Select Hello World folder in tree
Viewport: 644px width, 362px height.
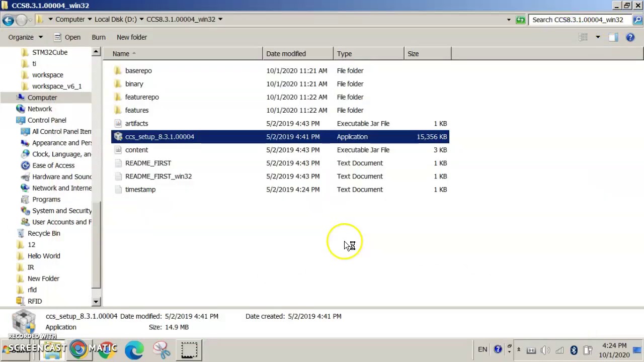(44, 256)
